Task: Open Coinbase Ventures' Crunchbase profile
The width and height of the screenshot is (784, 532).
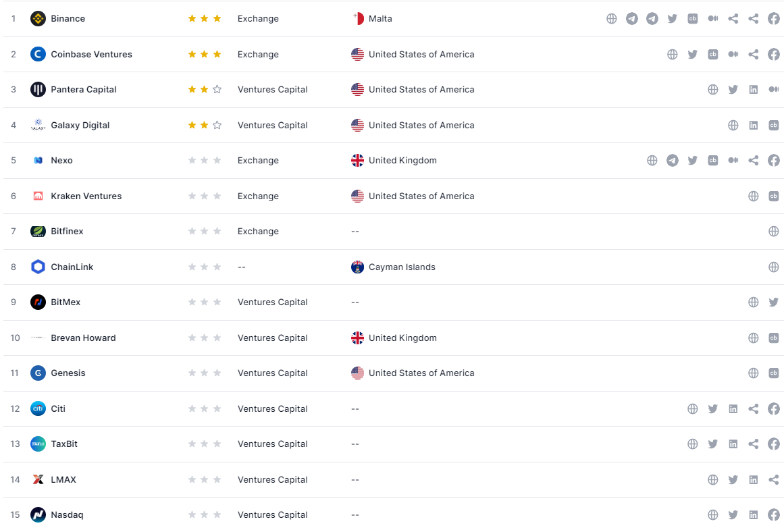Action: click(713, 54)
